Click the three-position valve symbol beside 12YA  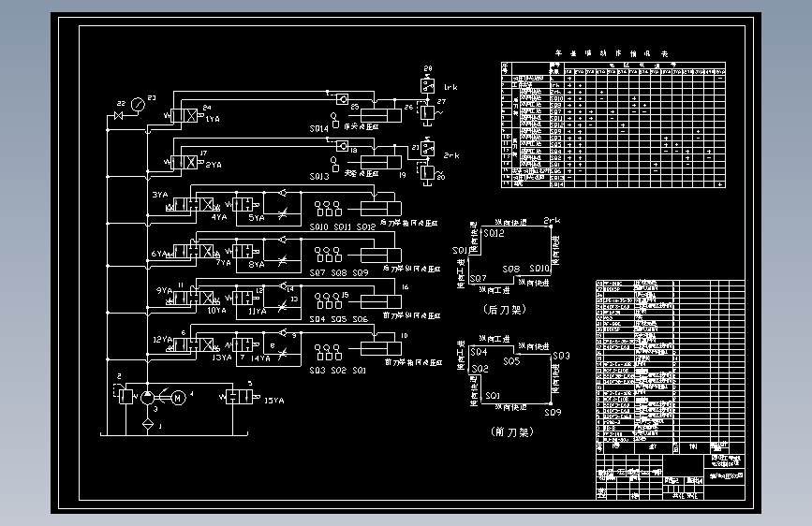point(193,345)
